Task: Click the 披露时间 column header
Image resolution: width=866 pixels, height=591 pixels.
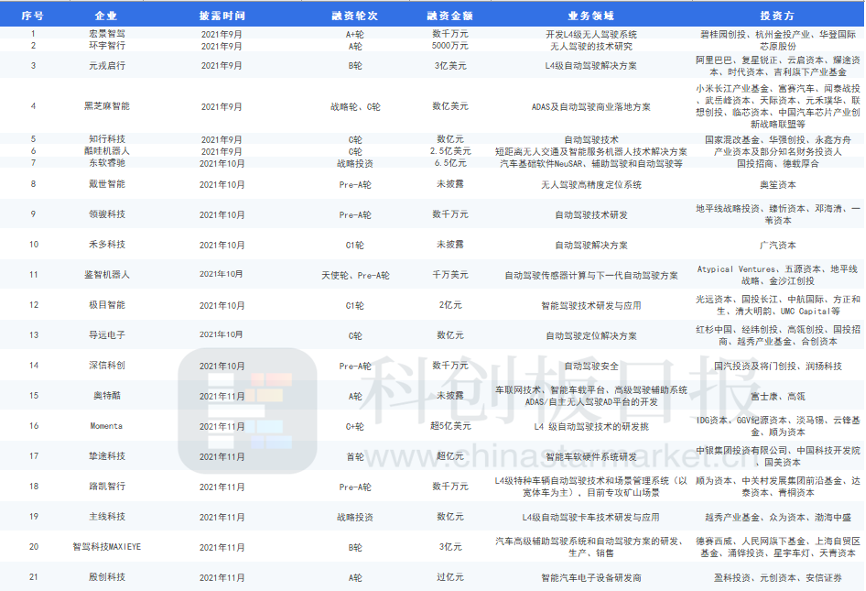Action: 221,15
